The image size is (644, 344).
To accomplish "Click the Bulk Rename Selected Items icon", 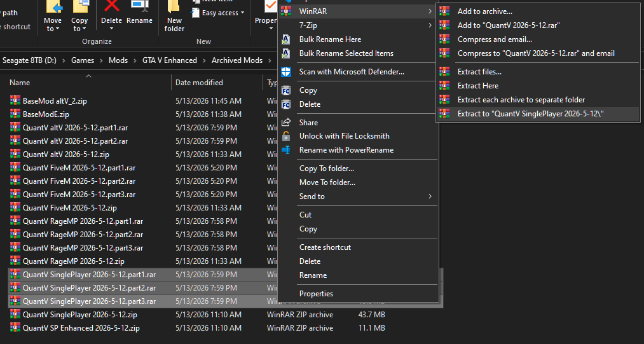I will point(286,53).
